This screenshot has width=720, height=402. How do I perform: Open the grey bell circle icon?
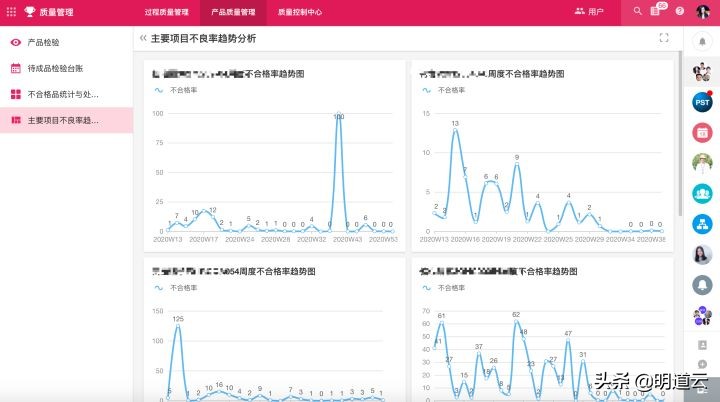[x=702, y=285]
